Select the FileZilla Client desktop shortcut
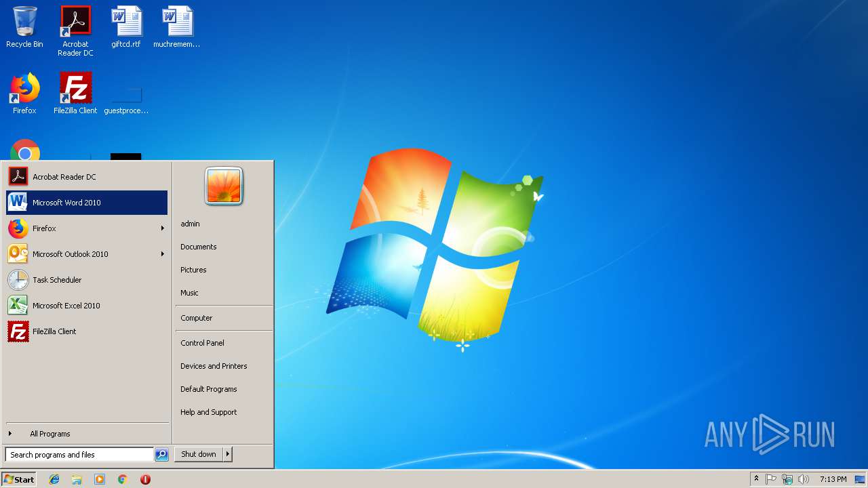 coord(75,94)
